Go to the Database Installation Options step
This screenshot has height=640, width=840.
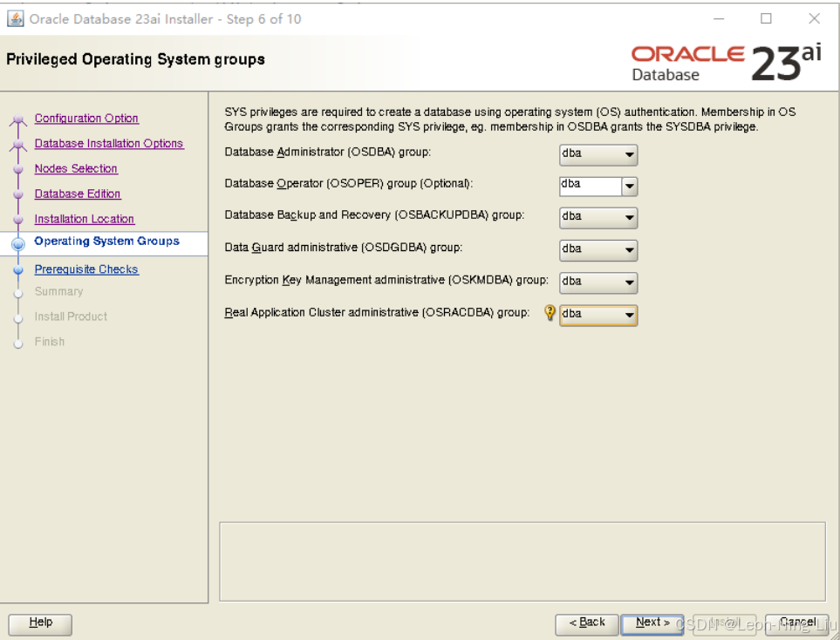109,144
